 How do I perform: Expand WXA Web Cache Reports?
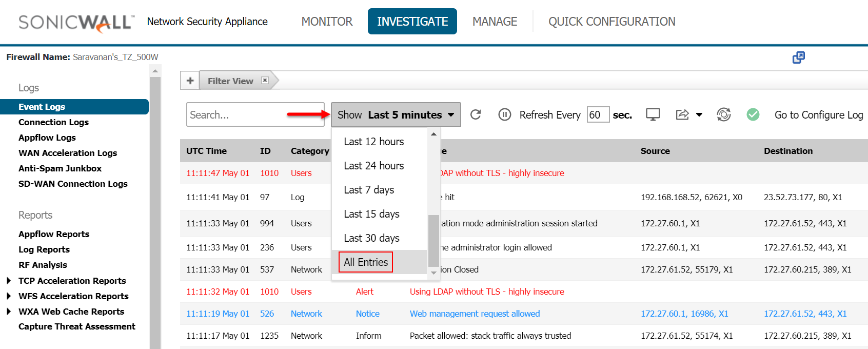(x=9, y=312)
